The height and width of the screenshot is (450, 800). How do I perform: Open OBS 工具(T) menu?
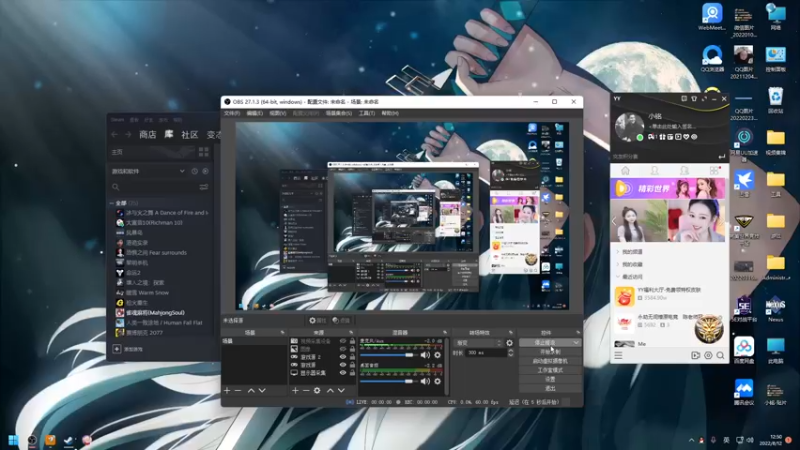pos(366,113)
